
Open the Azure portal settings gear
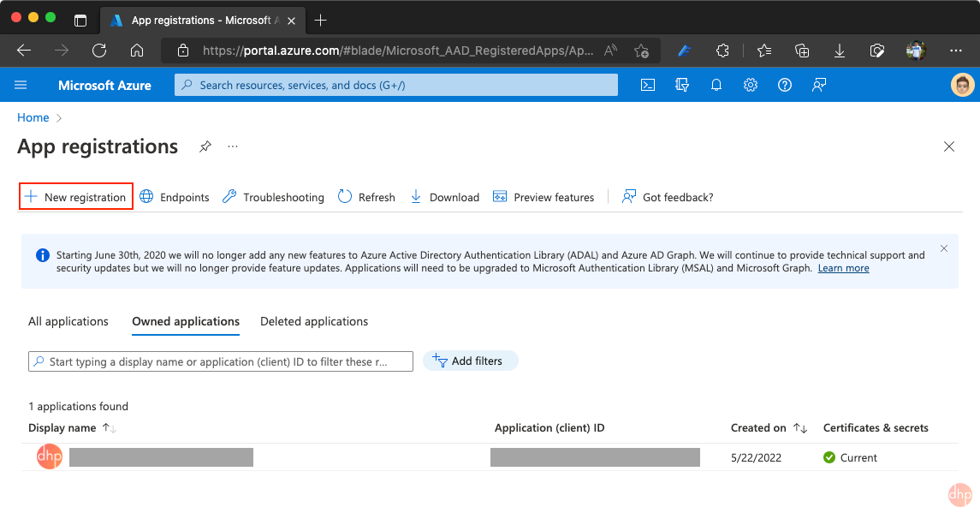click(x=751, y=85)
